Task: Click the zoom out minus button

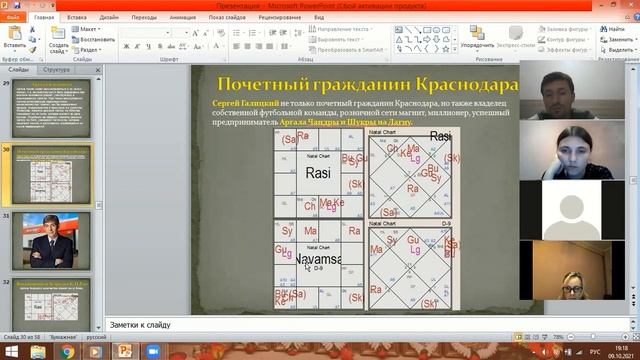Action: (x=571, y=337)
